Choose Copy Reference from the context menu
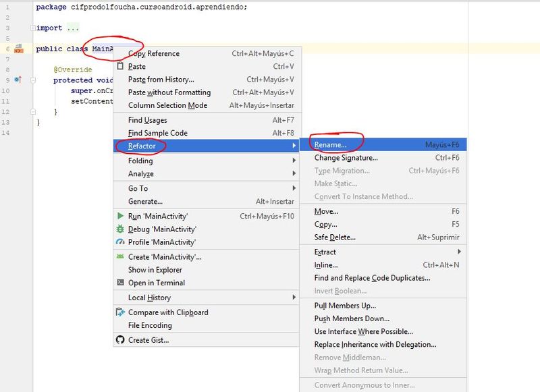This screenshot has width=540, height=392. pos(207,53)
